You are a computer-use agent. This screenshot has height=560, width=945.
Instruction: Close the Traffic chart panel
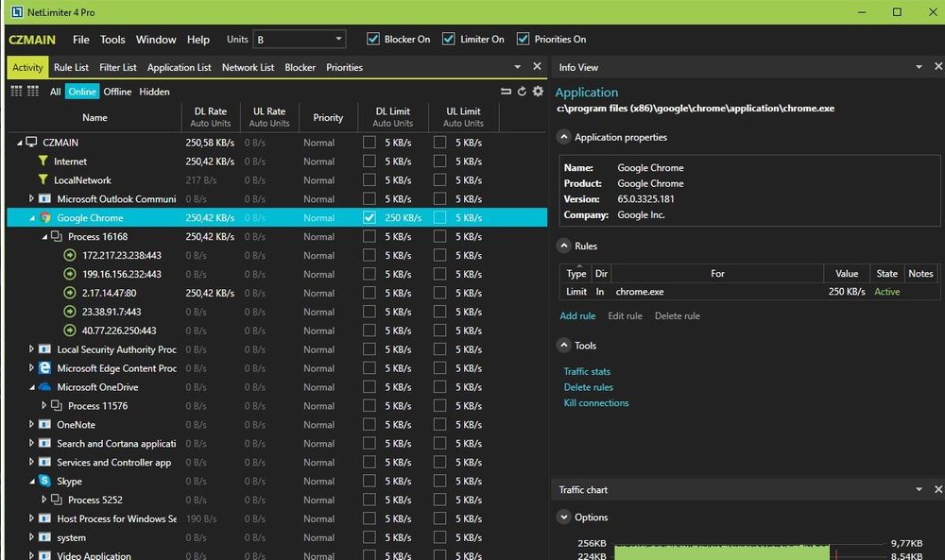click(x=938, y=489)
